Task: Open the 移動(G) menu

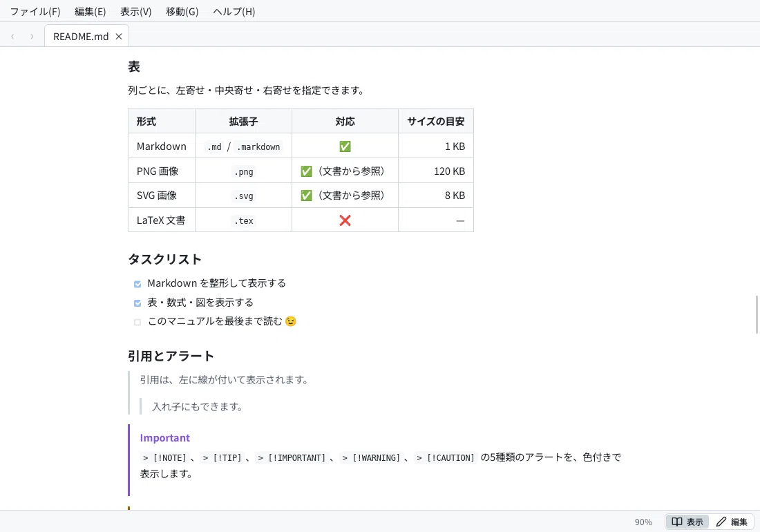Action: (182, 12)
